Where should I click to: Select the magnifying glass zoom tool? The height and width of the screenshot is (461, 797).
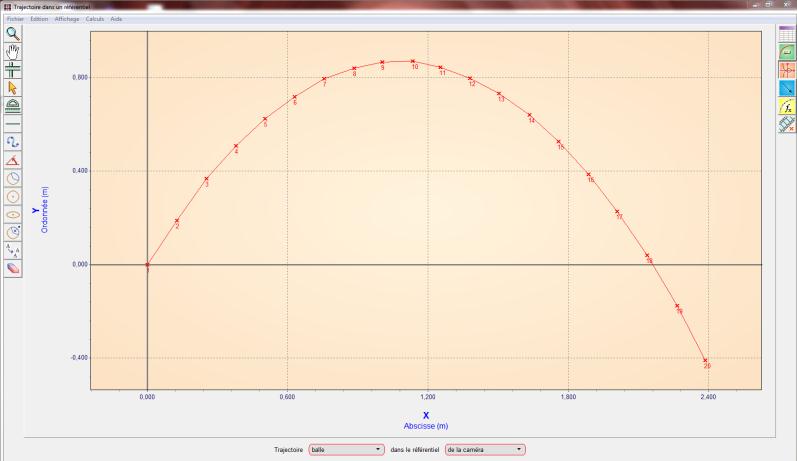(13, 33)
